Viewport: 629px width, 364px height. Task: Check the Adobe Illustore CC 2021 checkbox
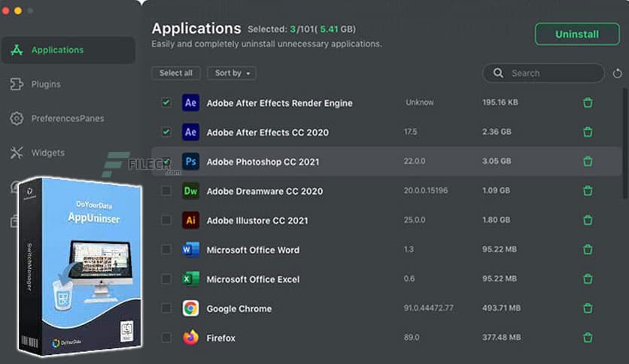(x=166, y=220)
